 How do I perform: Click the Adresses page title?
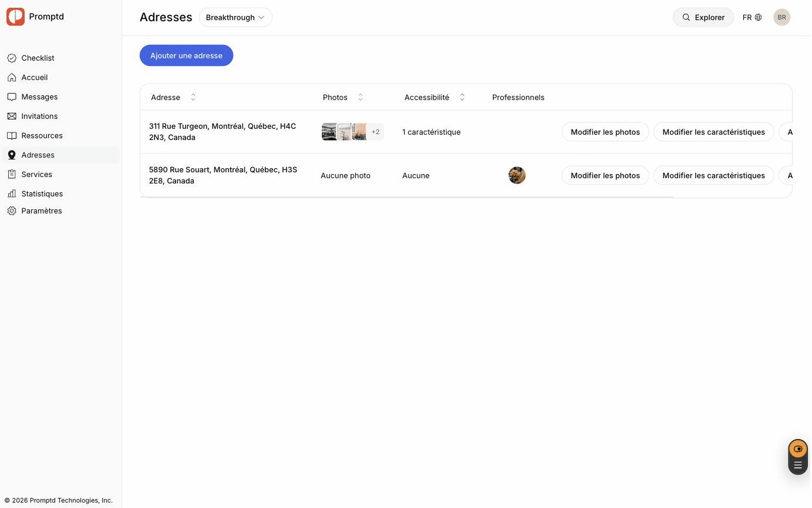pos(166,17)
